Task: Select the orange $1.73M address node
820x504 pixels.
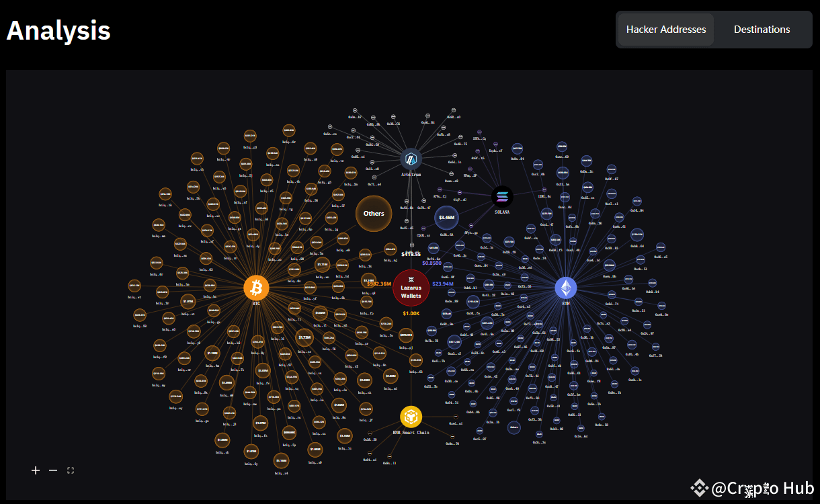Action: click(304, 337)
